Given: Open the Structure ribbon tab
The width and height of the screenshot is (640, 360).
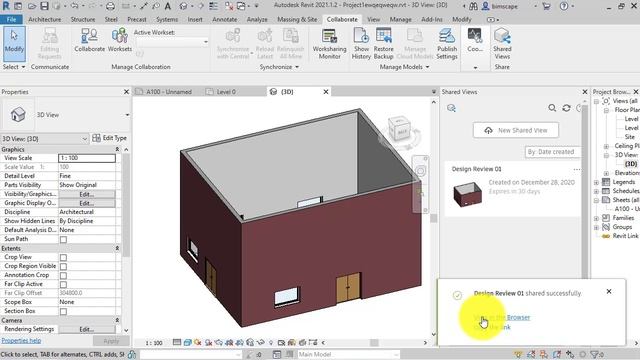Looking at the screenshot, I should [x=83, y=19].
